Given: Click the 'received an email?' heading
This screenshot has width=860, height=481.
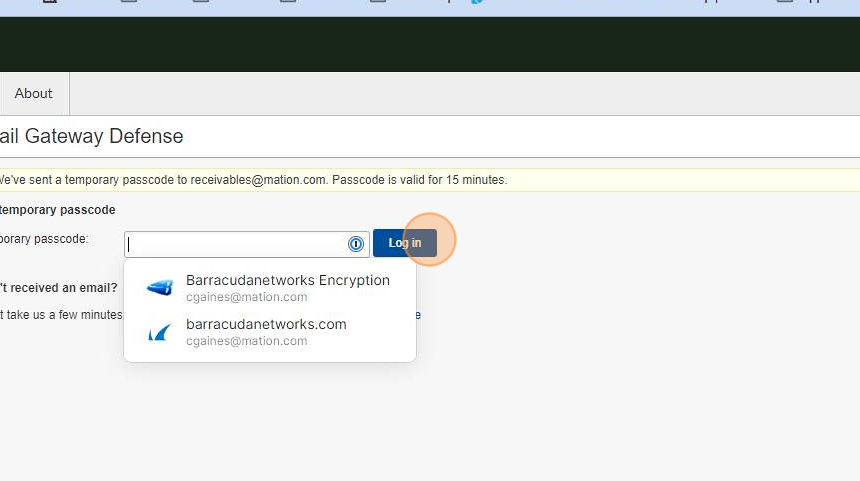Looking at the screenshot, I should pyautogui.click(x=59, y=288).
